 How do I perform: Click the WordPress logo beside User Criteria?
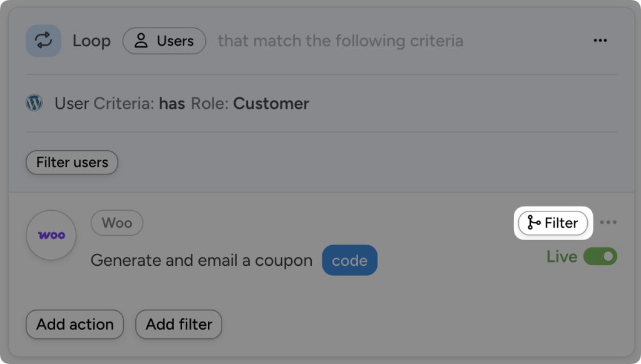coord(34,103)
